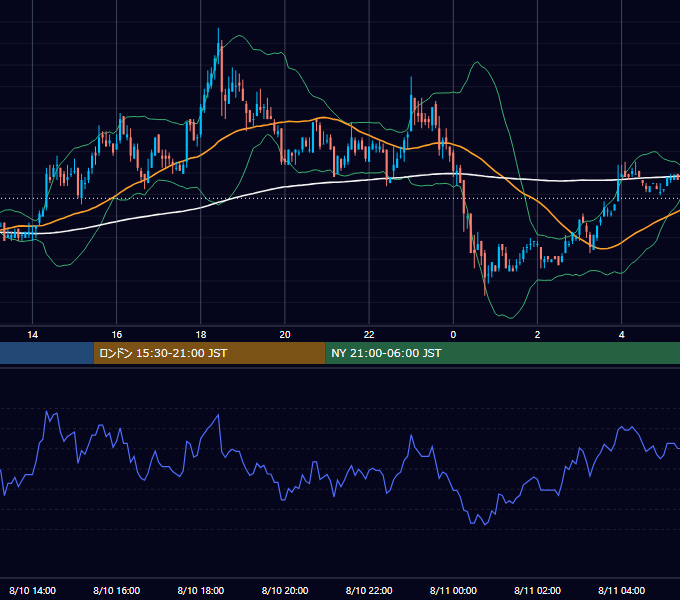Click the NY session bar 21:00-06:00 JST
Screen dimensions: 680x600
(x=503, y=353)
